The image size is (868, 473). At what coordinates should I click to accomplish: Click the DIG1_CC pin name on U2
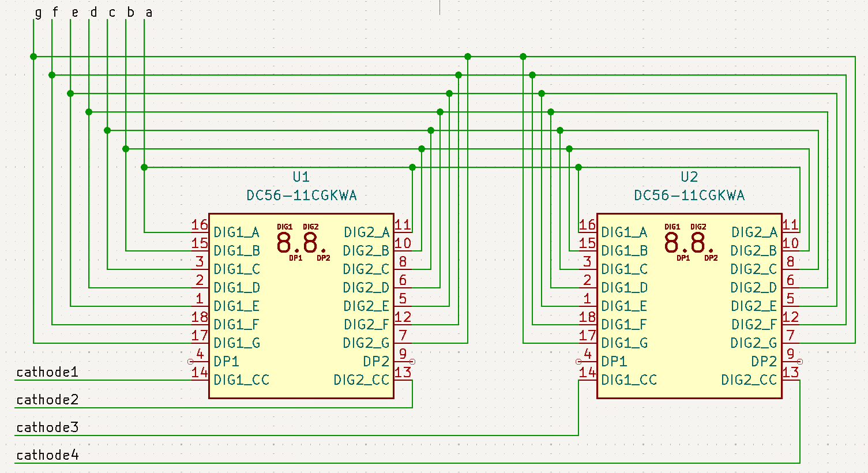[x=629, y=380]
